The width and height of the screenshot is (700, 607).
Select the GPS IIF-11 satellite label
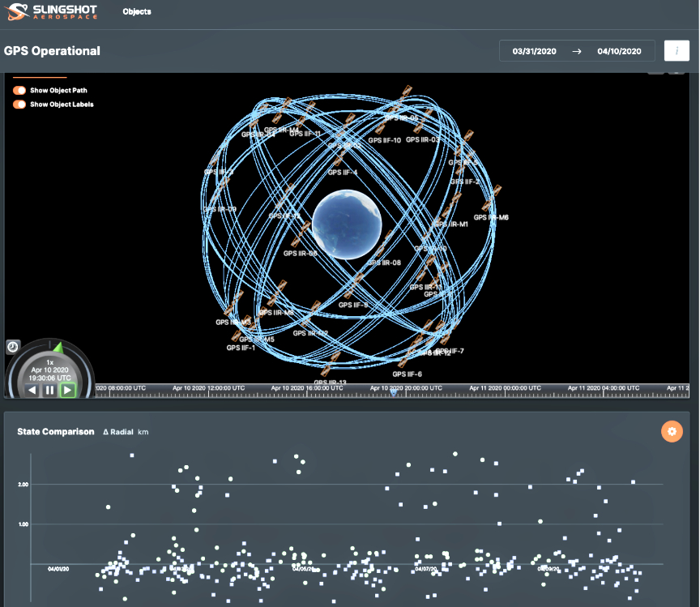305,134
